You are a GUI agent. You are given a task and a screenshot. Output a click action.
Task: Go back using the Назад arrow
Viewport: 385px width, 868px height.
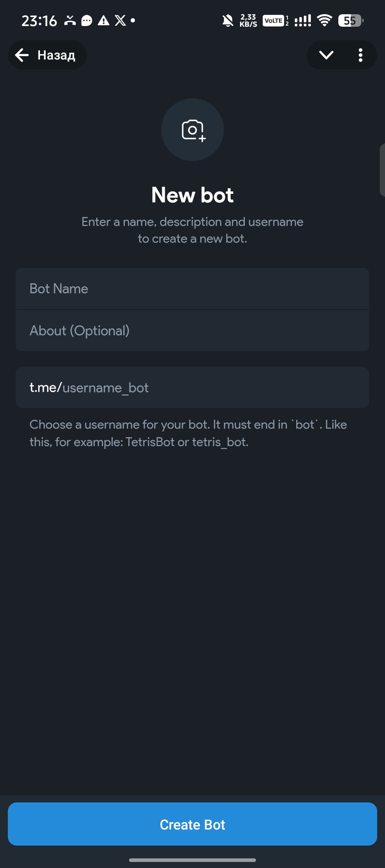point(22,55)
